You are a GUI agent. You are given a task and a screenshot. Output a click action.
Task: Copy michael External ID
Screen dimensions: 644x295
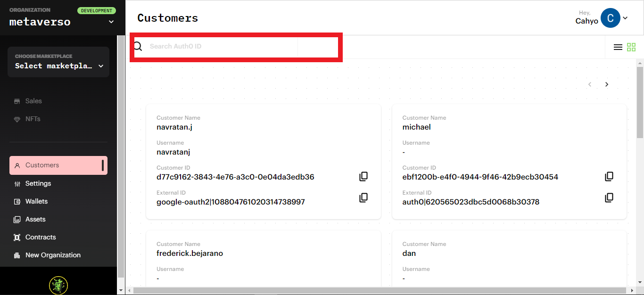pos(609,197)
